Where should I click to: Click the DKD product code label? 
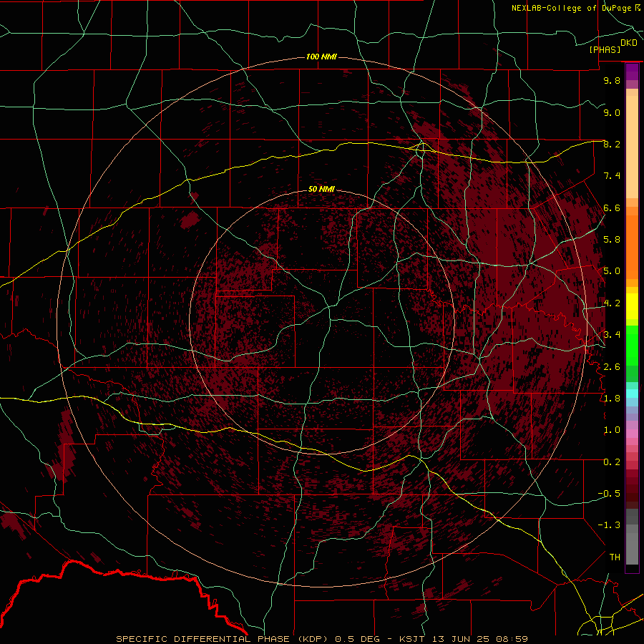tap(629, 43)
